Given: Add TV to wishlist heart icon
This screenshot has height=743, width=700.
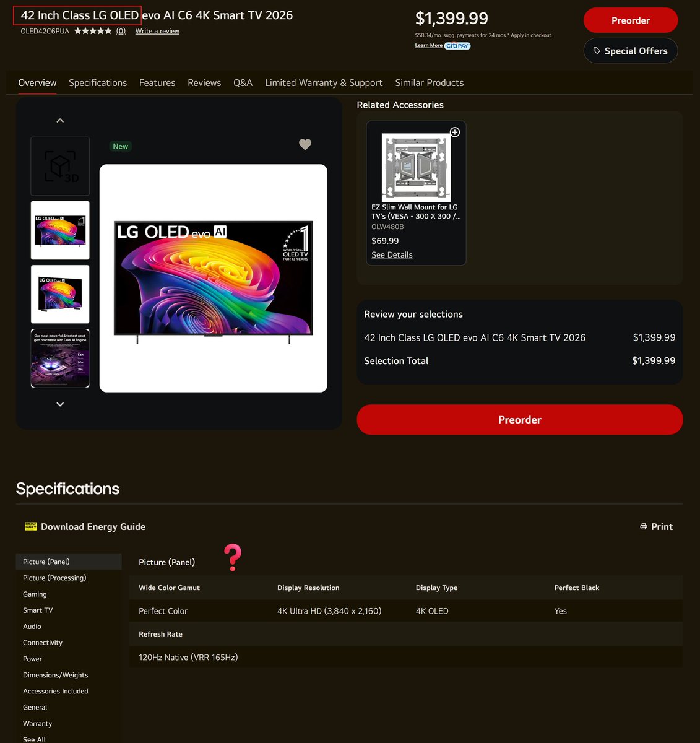Looking at the screenshot, I should pyautogui.click(x=305, y=144).
